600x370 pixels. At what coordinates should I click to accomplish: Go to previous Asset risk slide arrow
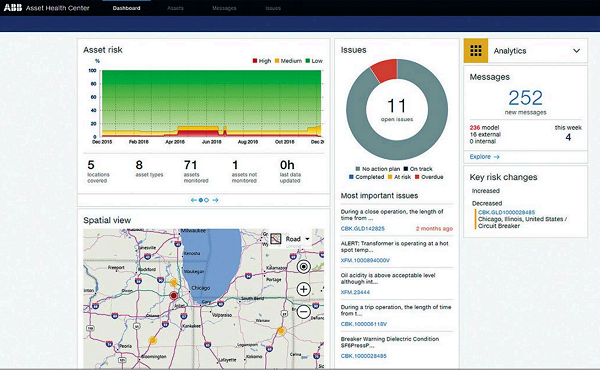(194, 200)
